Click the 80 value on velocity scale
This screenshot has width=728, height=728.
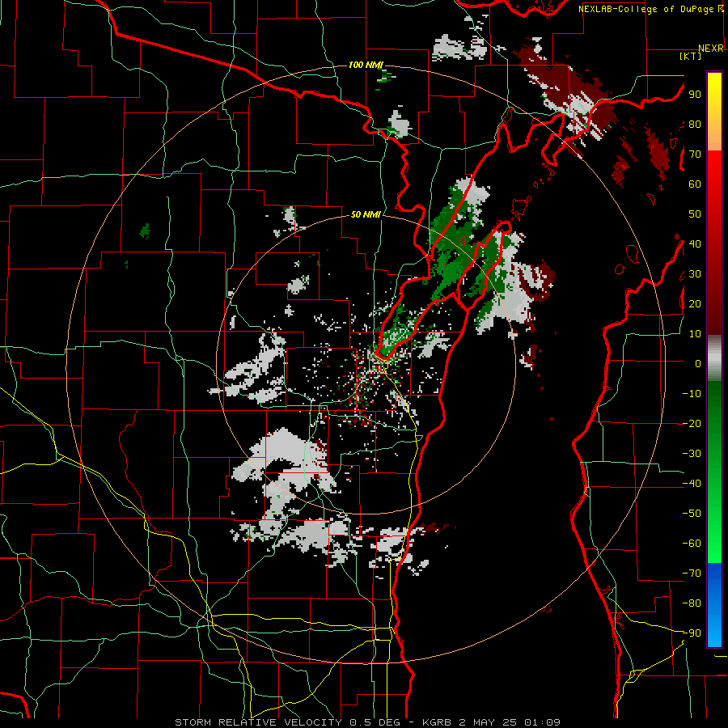695,125
